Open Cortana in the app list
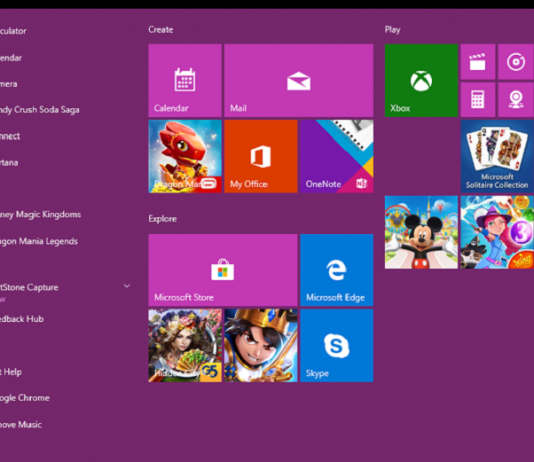The height and width of the screenshot is (462, 534). point(9,162)
